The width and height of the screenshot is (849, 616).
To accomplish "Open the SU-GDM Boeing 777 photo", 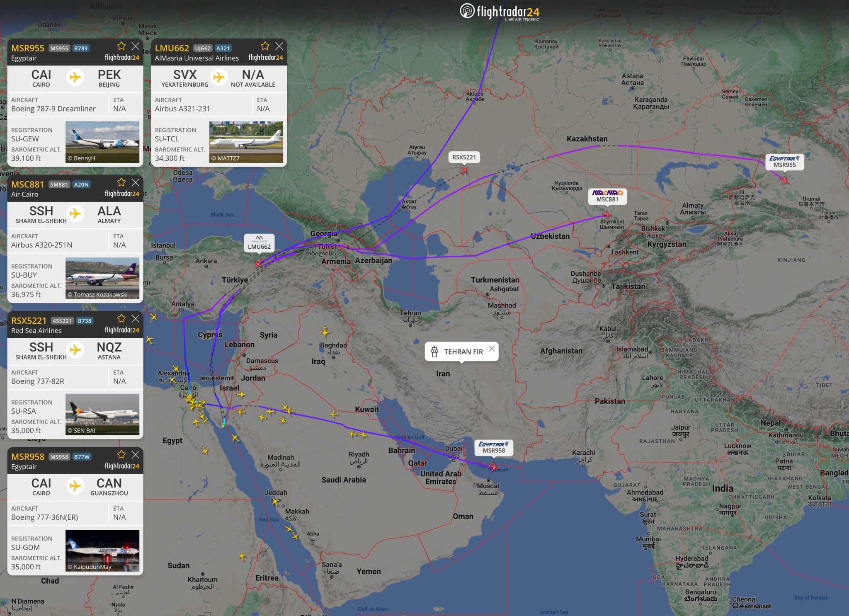I will (102, 551).
